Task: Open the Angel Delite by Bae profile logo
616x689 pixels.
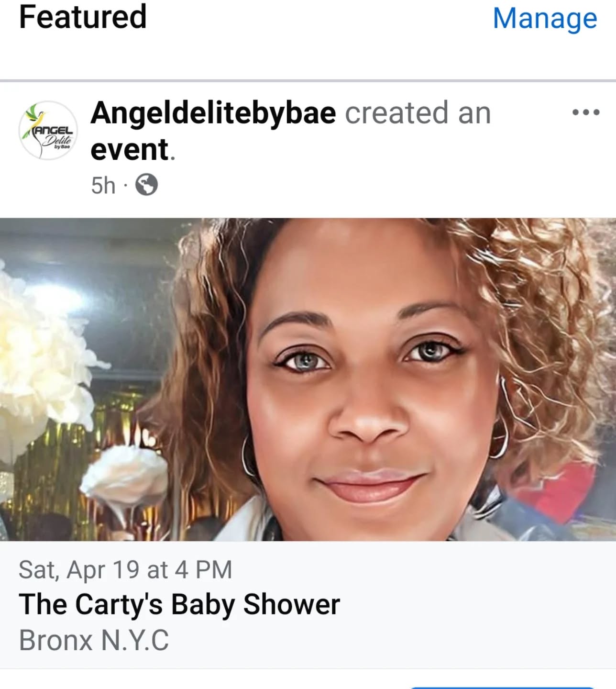Action: [x=48, y=130]
